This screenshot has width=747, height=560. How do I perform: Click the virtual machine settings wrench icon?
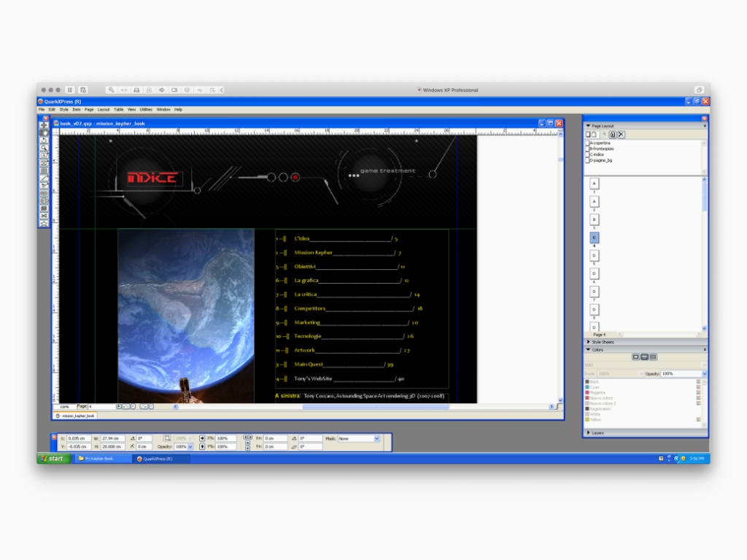point(111,90)
